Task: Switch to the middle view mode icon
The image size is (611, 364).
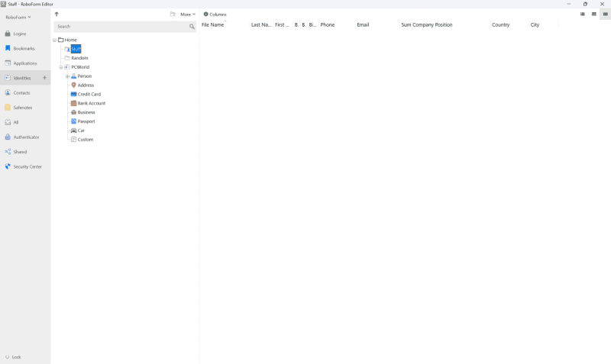Action: click(593, 14)
